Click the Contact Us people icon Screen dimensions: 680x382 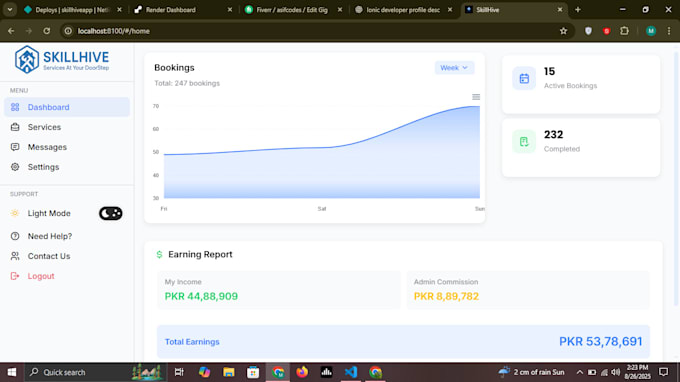coord(15,256)
